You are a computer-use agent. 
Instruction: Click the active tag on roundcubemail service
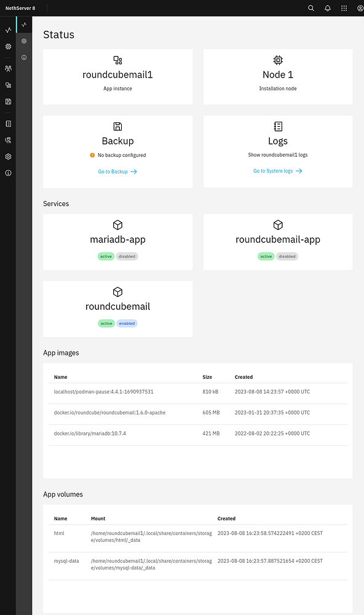tap(106, 323)
